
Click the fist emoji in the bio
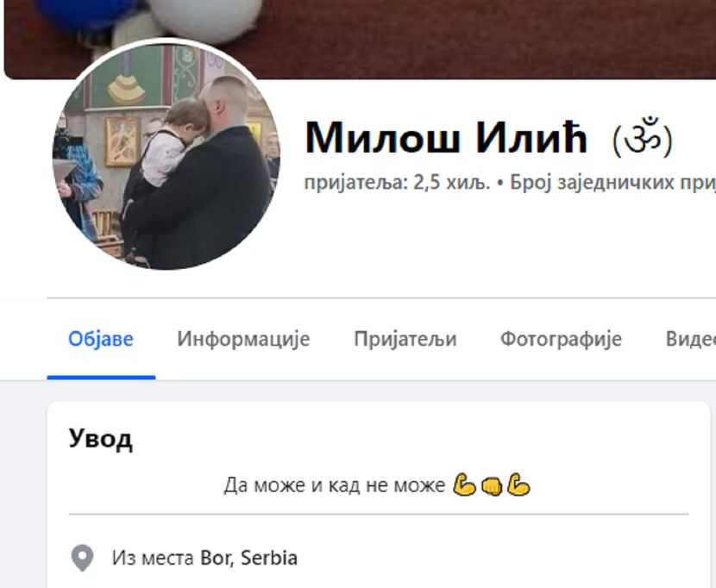tap(492, 486)
